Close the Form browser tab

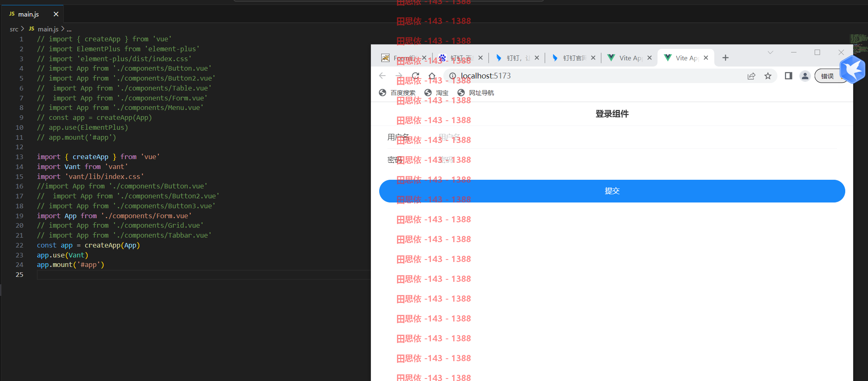click(424, 58)
